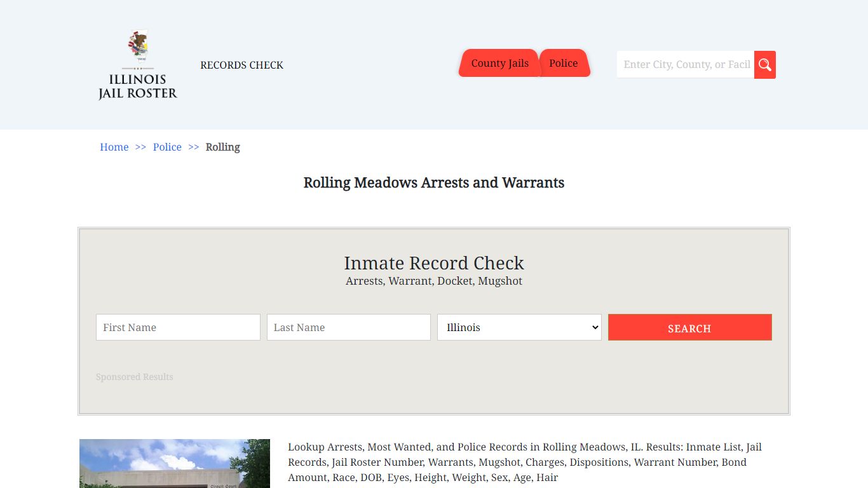This screenshot has width=868, height=488.
Task: Open the Records Check menu item
Action: 241,65
